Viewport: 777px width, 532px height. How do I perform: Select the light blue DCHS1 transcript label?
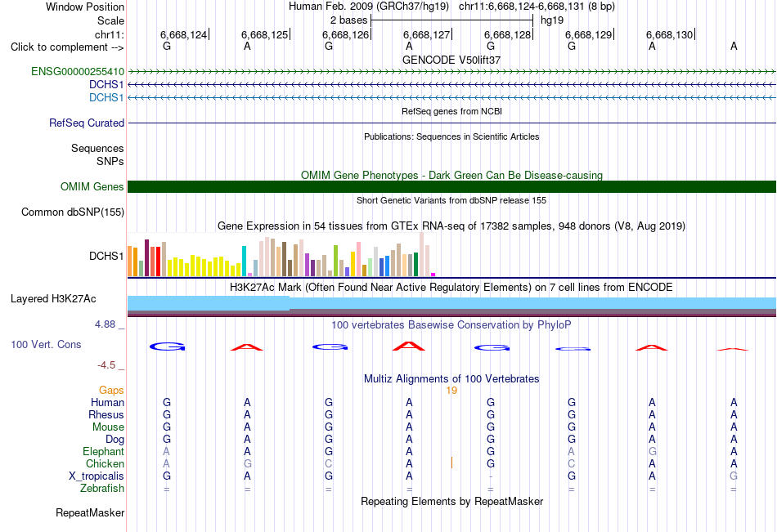pyautogui.click(x=106, y=97)
